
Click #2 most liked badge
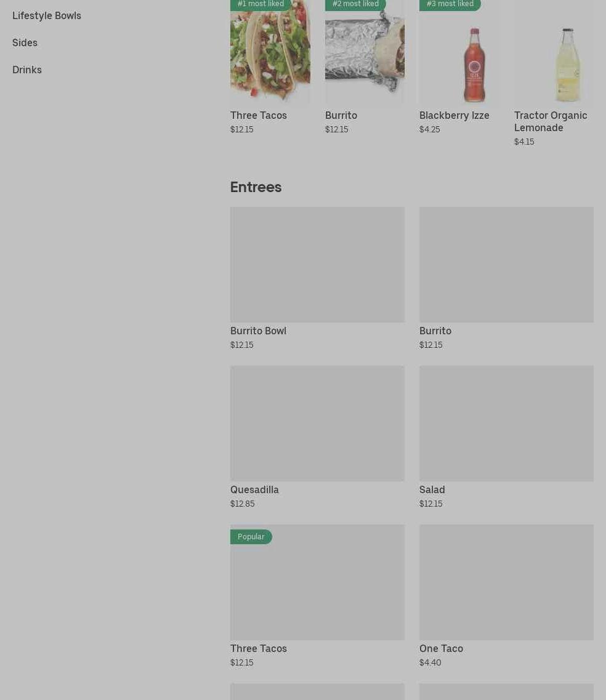click(355, 4)
